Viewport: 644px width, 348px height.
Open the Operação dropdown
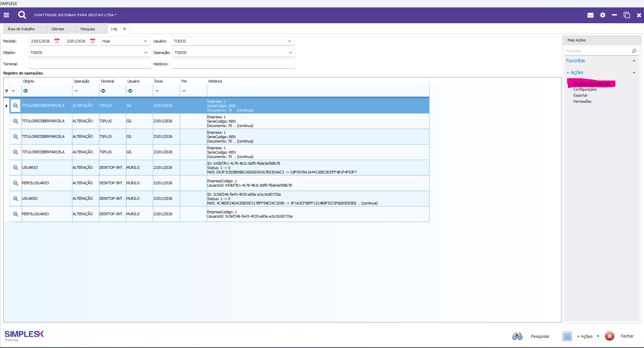(290, 53)
